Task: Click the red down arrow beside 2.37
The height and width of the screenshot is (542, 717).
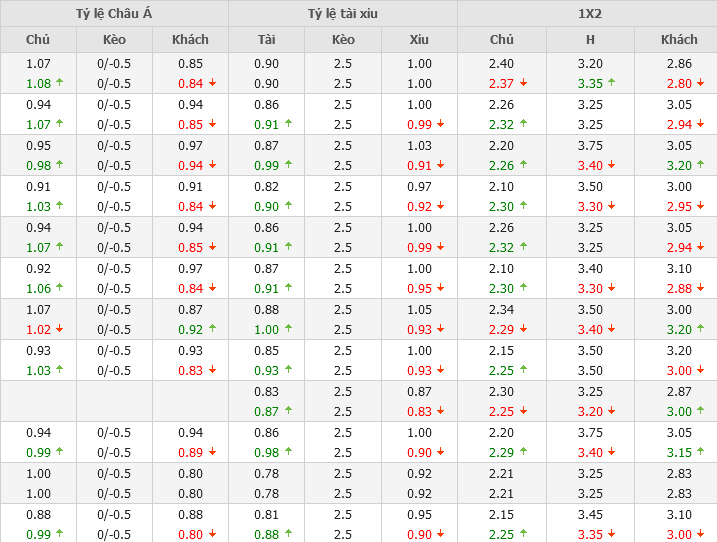Action: pos(524,84)
